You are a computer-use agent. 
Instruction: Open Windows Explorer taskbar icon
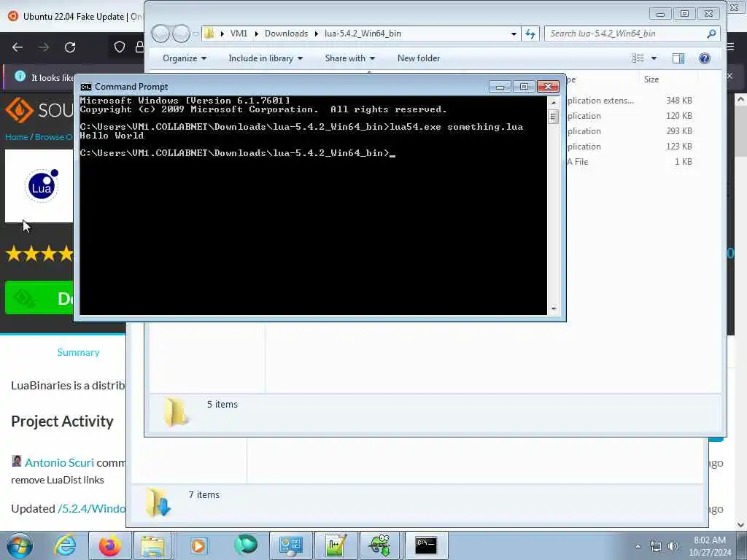tap(152, 545)
